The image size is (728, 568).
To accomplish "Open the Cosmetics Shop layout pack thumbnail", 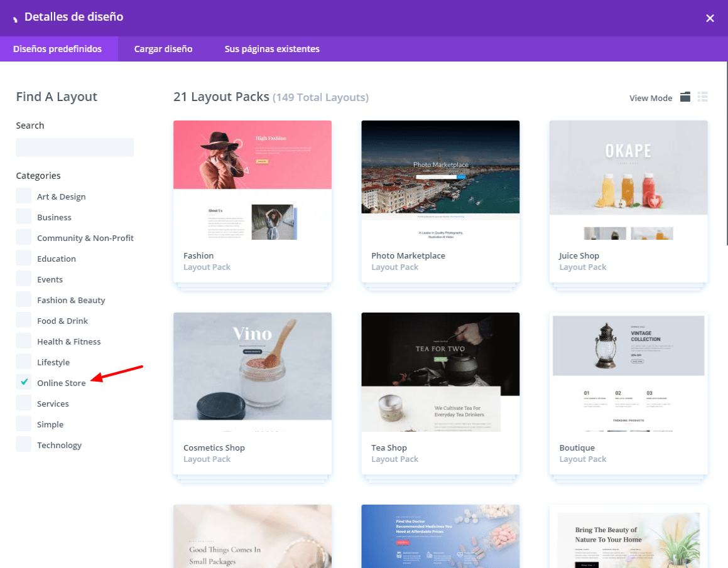I will click(253, 372).
